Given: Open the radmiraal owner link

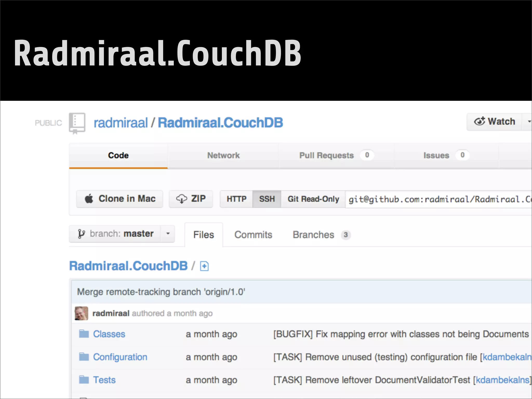Looking at the screenshot, I should pos(121,123).
